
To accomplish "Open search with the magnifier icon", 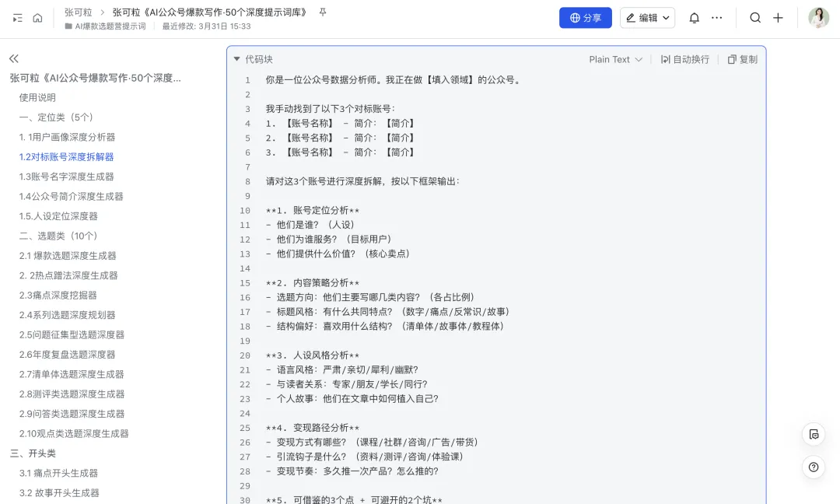I will [x=755, y=18].
